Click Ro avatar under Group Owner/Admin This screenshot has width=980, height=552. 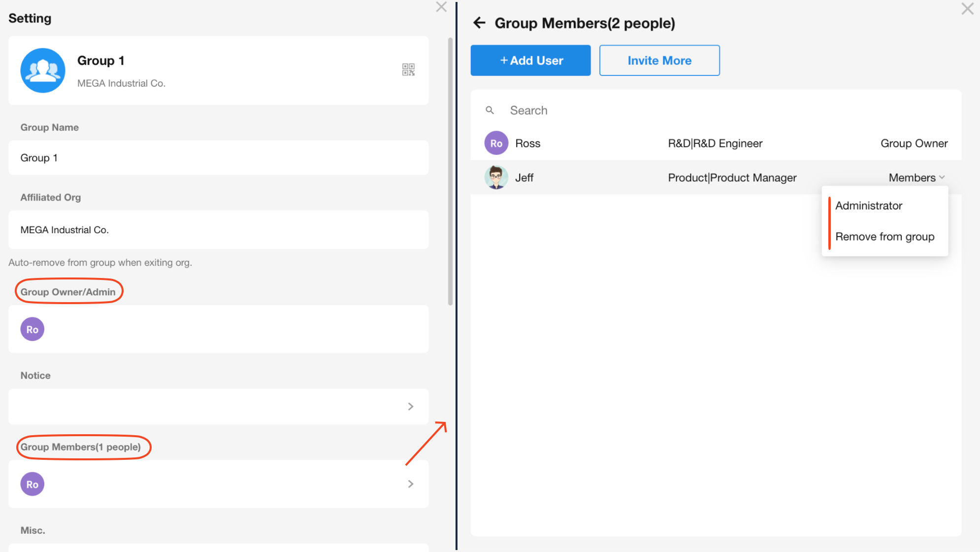pyautogui.click(x=33, y=329)
